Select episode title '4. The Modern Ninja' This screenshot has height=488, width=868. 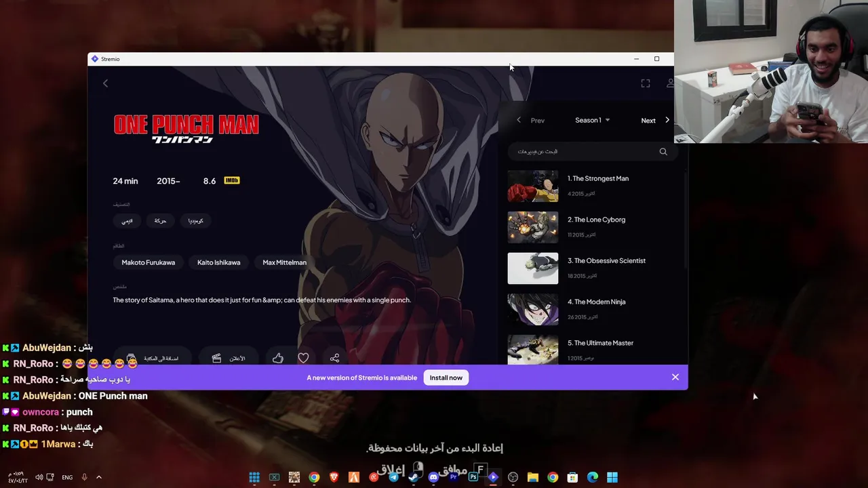[596, 302]
